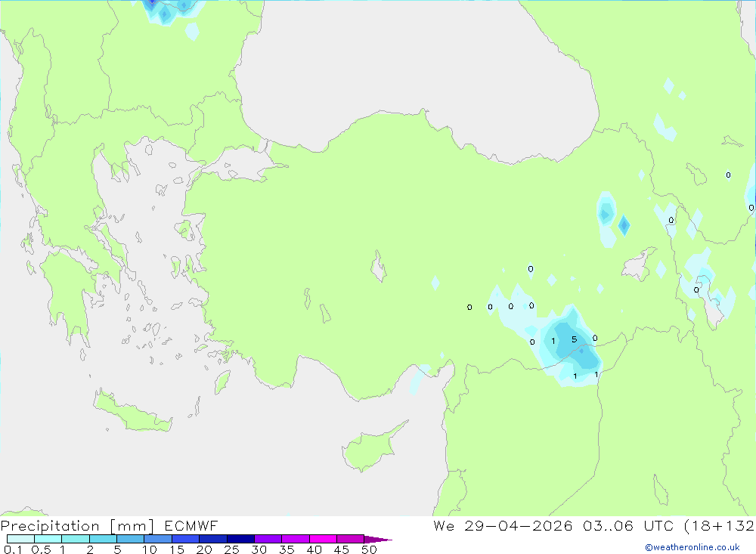Click the 15–20 mm blue legend swatch
The width and height of the screenshot is (756, 554).
click(185, 539)
